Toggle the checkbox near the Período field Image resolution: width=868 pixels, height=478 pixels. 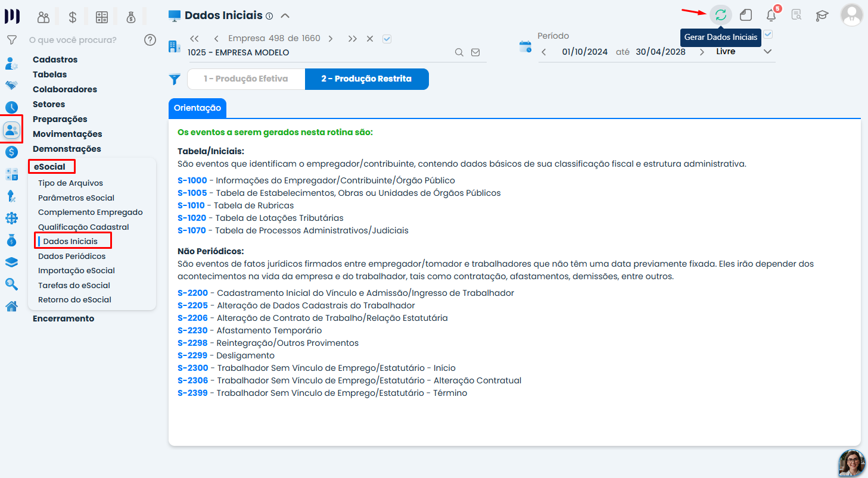(x=768, y=34)
